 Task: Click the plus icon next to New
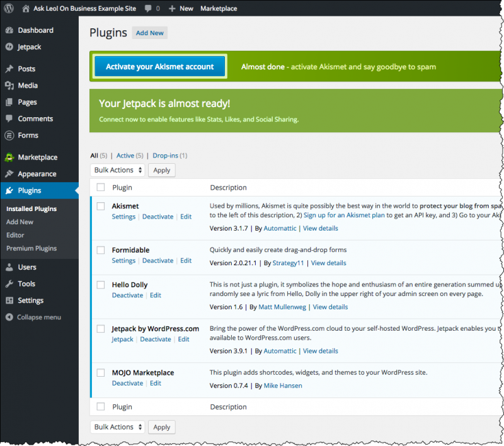pos(172,9)
